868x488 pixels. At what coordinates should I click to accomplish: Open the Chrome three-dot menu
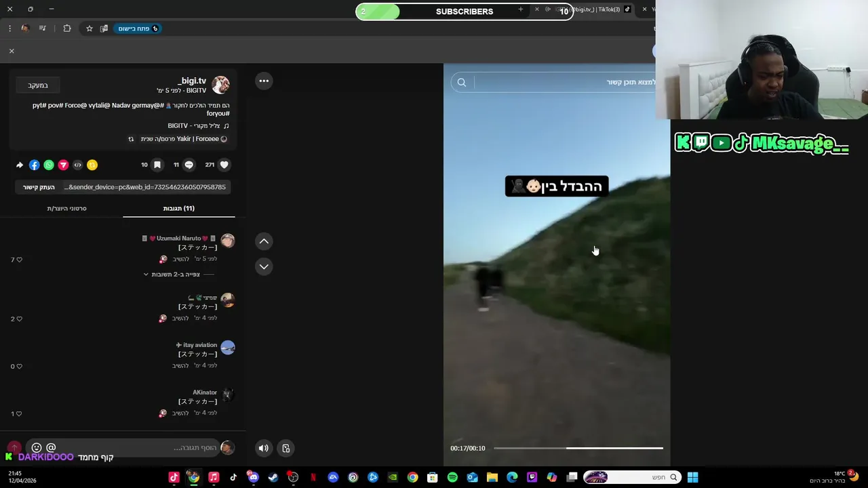click(9, 28)
